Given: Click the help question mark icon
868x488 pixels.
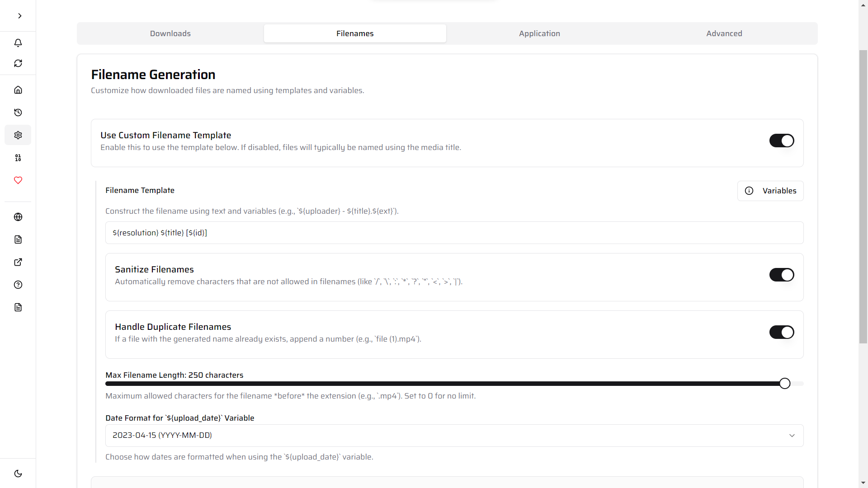Looking at the screenshot, I should (x=18, y=285).
